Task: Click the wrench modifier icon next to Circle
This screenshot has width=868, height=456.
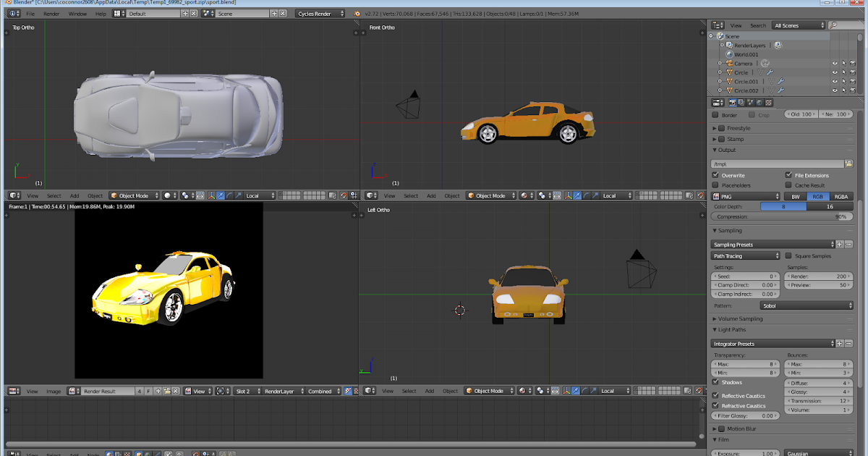Action: coord(770,72)
